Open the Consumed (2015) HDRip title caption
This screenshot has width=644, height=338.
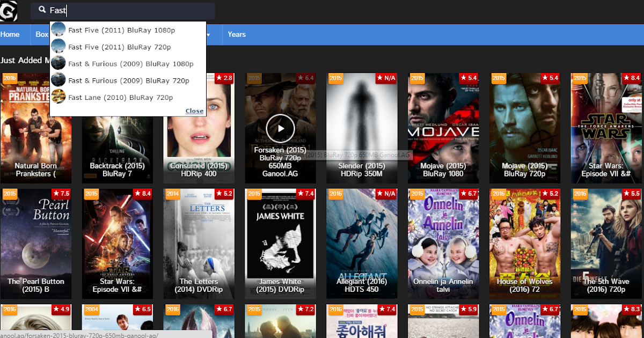(199, 170)
